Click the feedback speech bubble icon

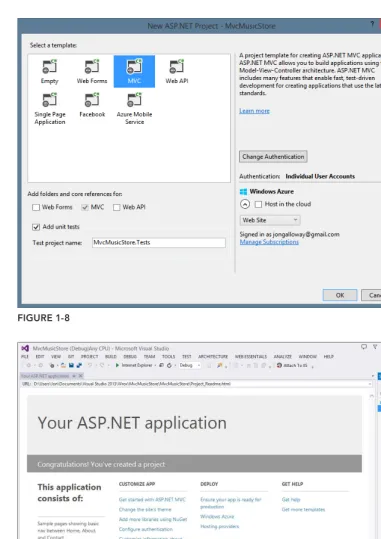[364, 347]
